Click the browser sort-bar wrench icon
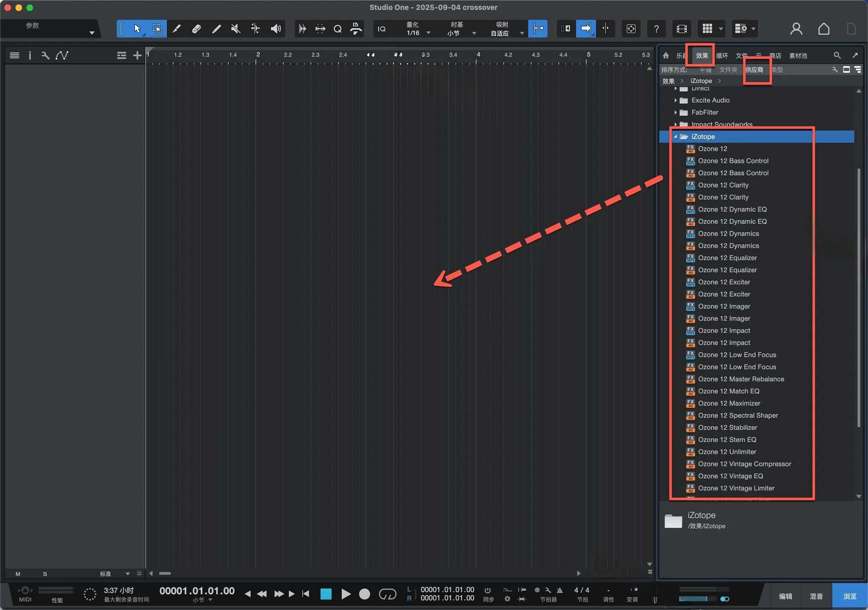The image size is (868, 610). click(x=835, y=69)
